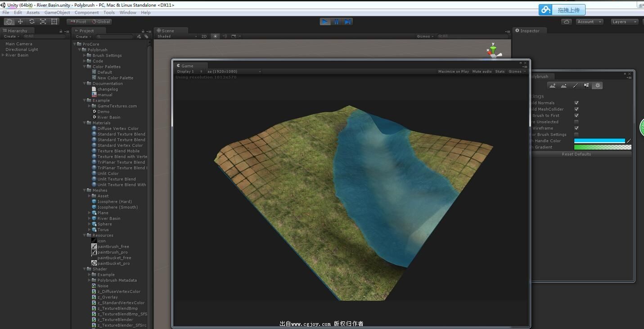This screenshot has width=644, height=329.
Task: Enable the Unselected option checkbox
Action: coord(576,122)
